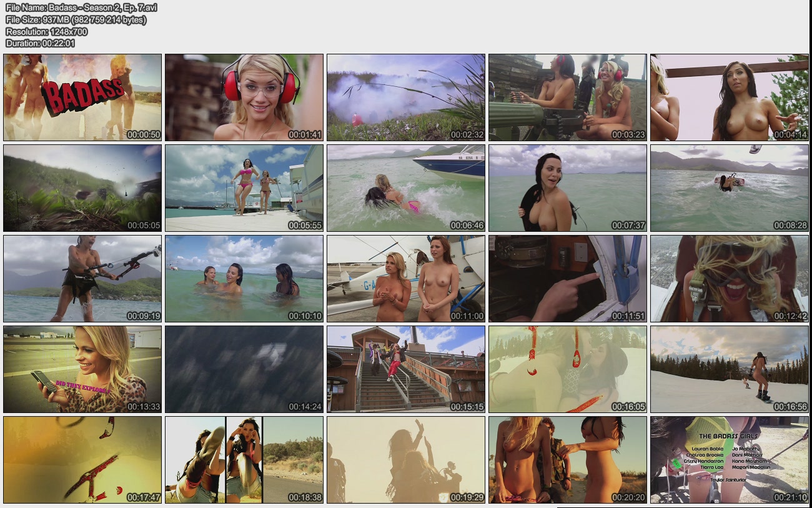Click the Duration 00:22:01 label
The width and height of the screenshot is (812, 508).
click(x=41, y=43)
